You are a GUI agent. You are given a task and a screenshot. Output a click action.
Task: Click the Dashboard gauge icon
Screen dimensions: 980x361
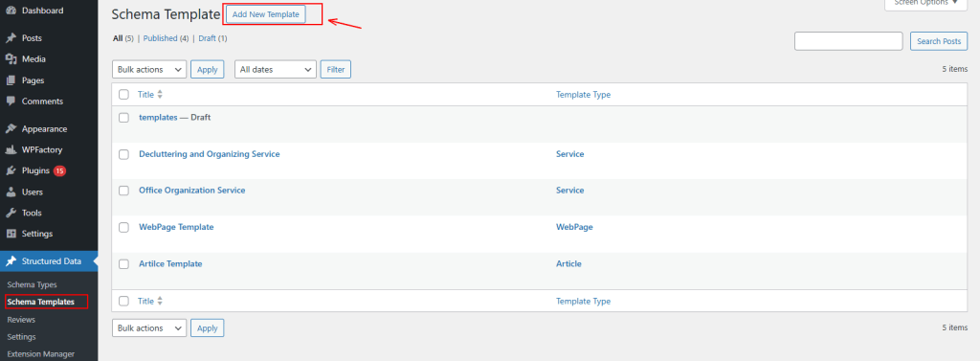11,11
